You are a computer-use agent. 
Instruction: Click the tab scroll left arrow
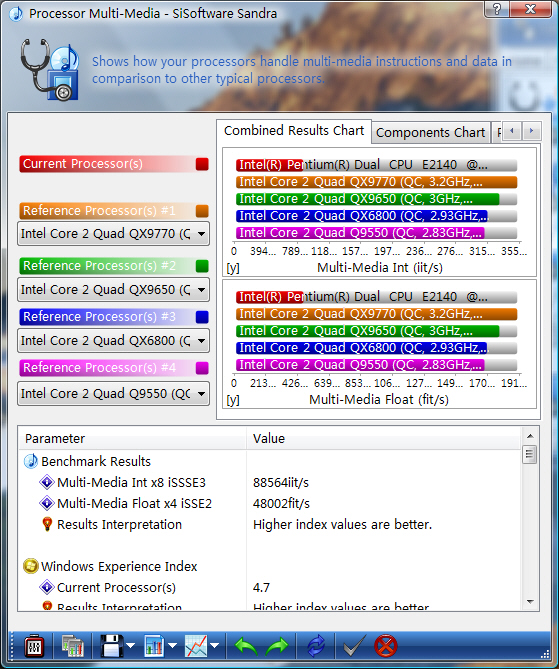point(512,131)
